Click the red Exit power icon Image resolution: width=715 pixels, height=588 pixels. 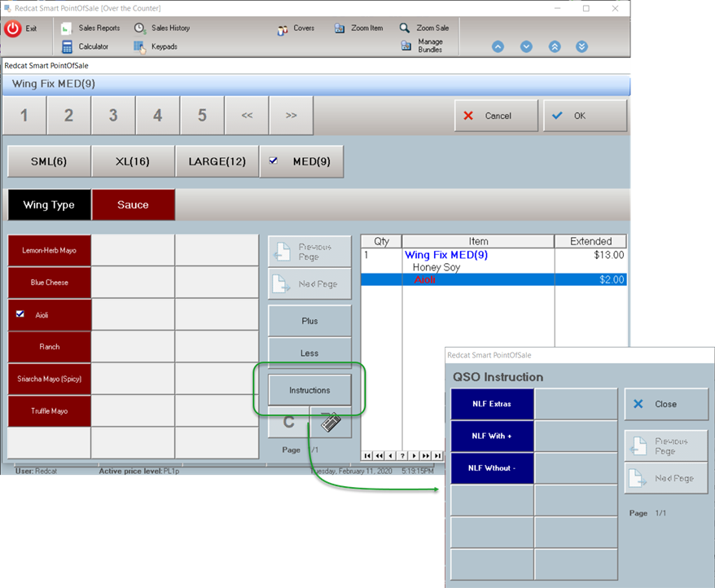13,29
